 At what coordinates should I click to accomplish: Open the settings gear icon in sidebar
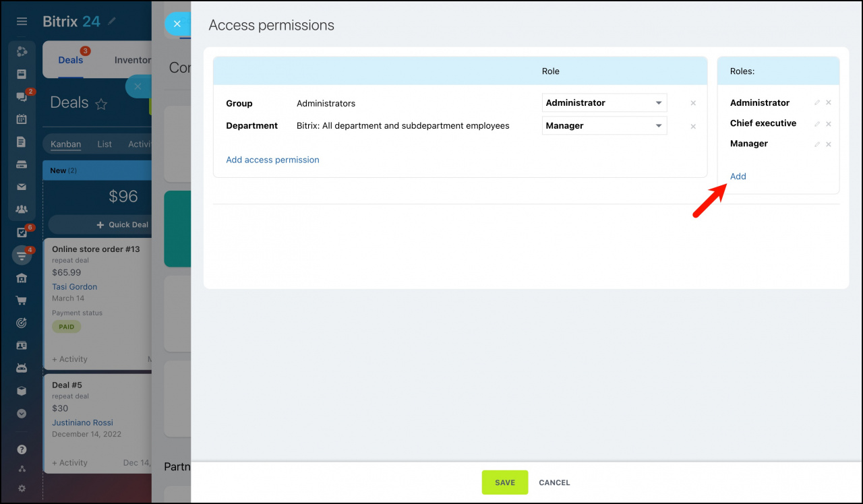coord(22,488)
